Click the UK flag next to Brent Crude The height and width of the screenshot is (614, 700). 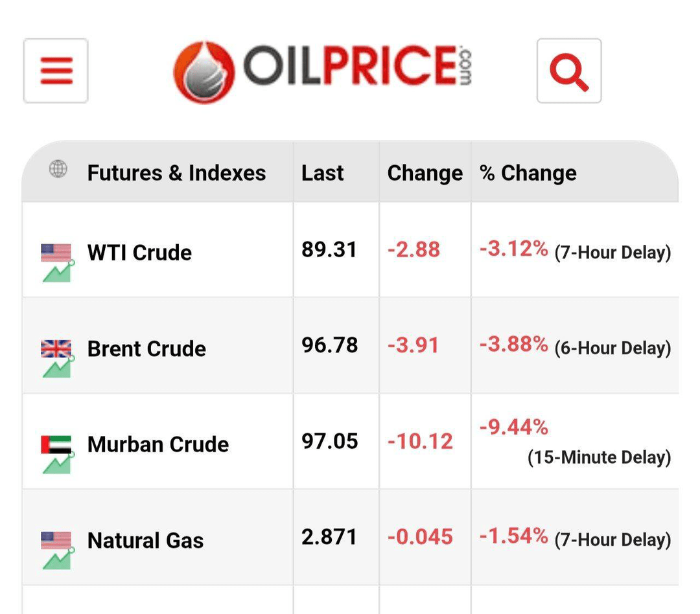[56, 348]
